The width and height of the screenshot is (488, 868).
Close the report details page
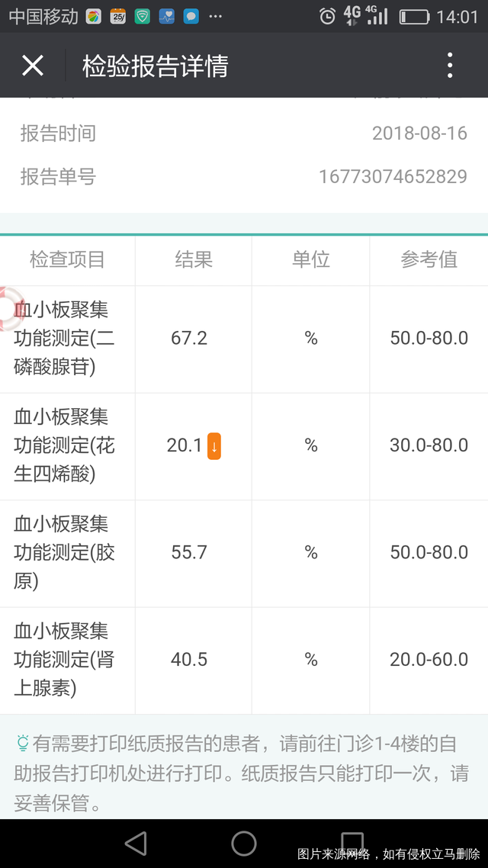click(32, 66)
